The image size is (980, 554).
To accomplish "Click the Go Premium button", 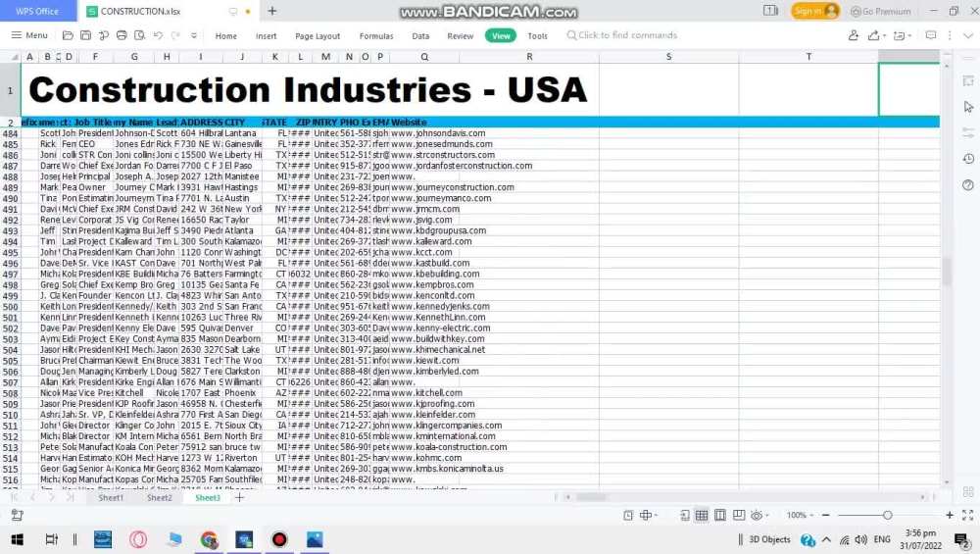I will 881,11.
